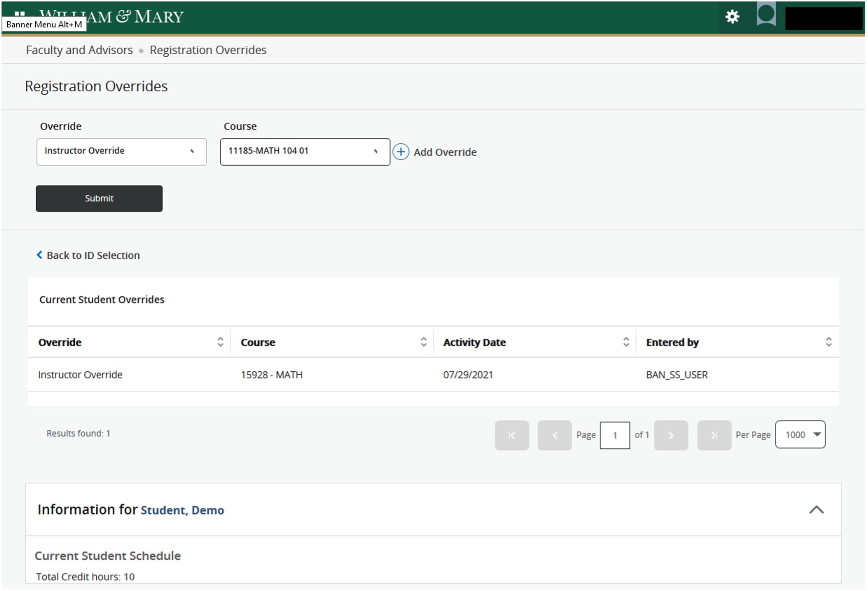
Task: Click the Add Override plus icon
Action: (400, 152)
